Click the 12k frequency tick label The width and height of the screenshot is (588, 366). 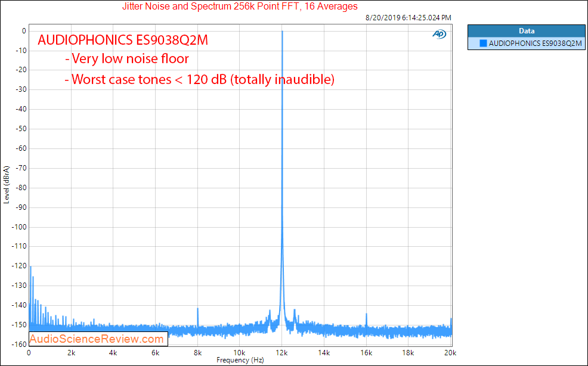tap(281, 353)
